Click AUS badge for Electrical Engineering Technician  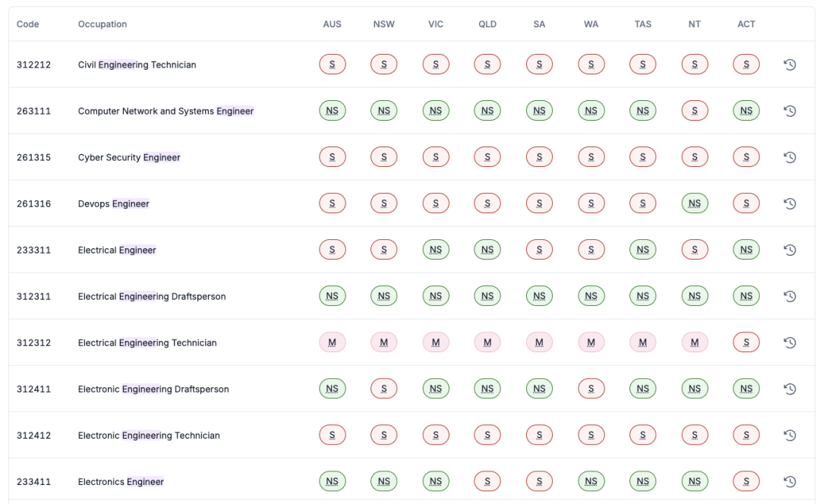[x=333, y=342]
